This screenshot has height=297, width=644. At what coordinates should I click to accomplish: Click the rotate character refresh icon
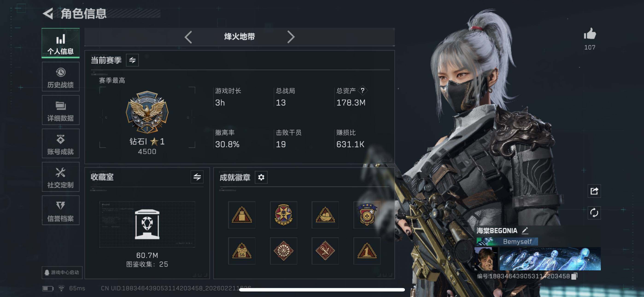tap(594, 213)
